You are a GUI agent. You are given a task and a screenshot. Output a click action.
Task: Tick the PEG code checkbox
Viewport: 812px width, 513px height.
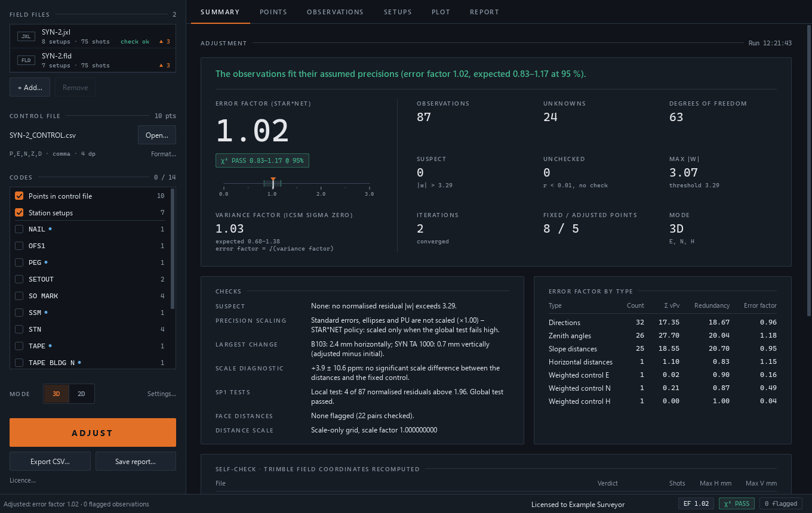click(19, 262)
